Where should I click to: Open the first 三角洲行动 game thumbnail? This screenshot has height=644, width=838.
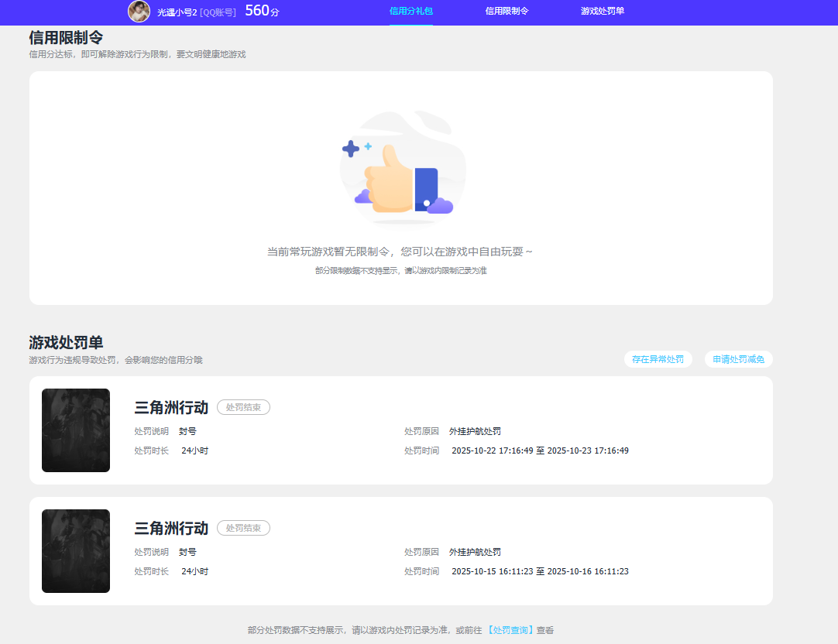[x=76, y=430]
